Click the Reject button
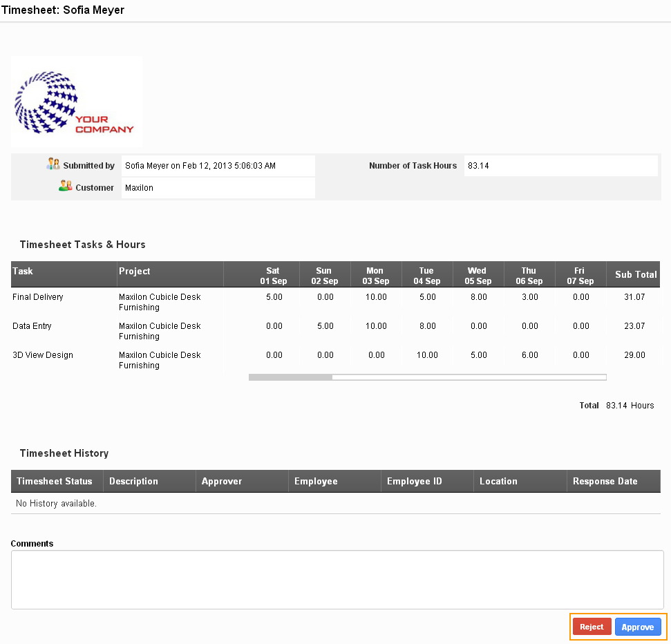The image size is (671, 644). [x=592, y=627]
